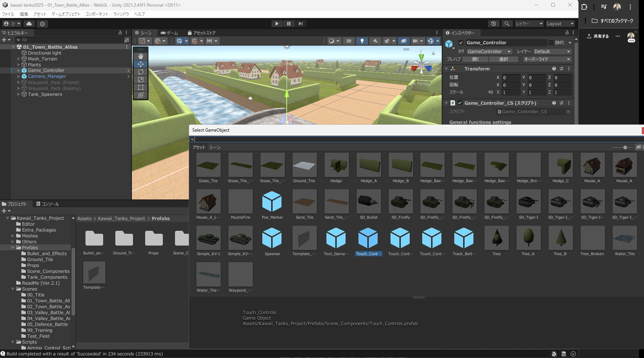
Task: Select the Rect transform tool
Action: coord(141,87)
